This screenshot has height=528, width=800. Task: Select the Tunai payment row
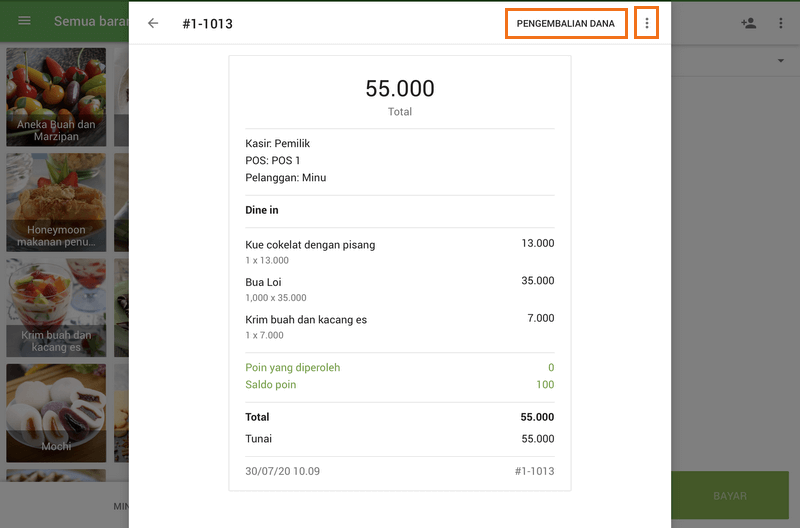pyautogui.click(x=399, y=439)
